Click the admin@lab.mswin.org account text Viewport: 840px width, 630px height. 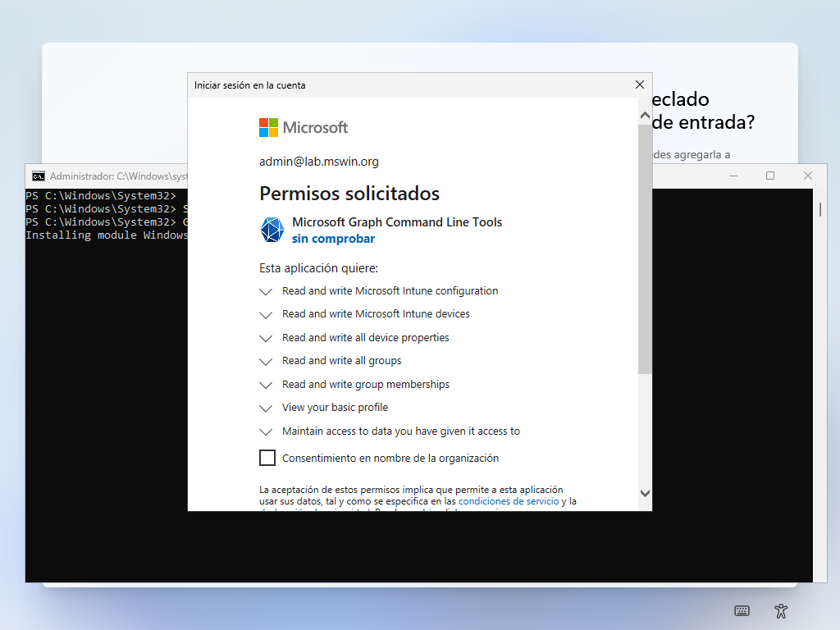[319, 162]
